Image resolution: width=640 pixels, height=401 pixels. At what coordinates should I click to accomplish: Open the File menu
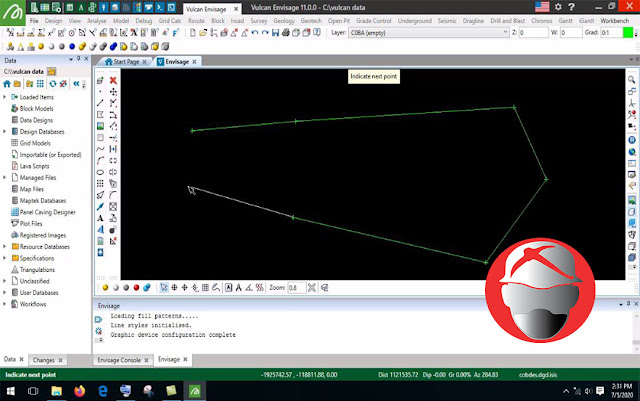[34, 21]
